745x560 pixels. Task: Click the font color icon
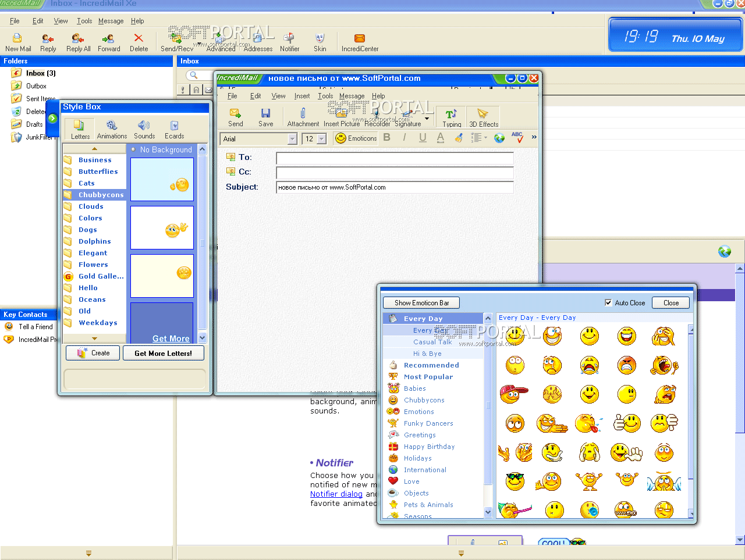coord(441,137)
